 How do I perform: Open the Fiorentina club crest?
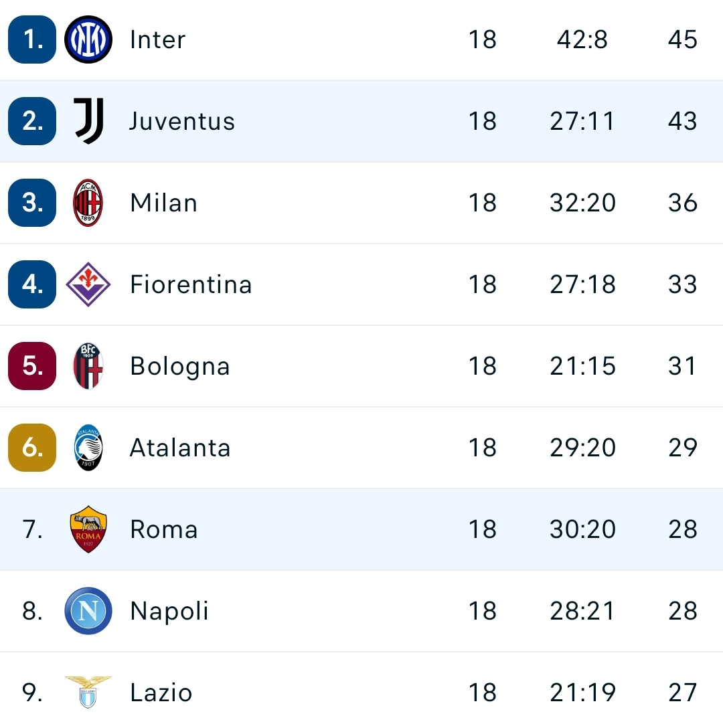click(x=88, y=284)
